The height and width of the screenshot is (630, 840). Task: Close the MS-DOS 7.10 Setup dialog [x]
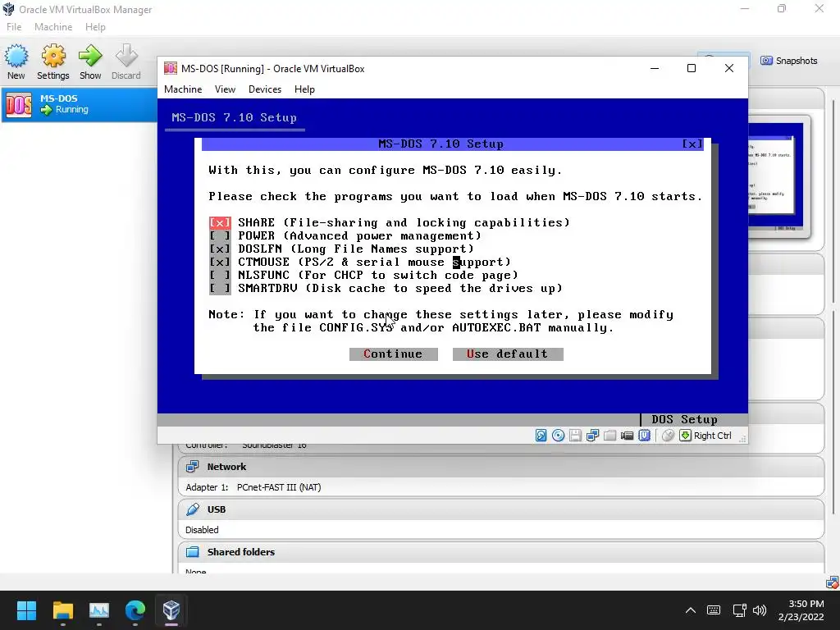(x=692, y=144)
